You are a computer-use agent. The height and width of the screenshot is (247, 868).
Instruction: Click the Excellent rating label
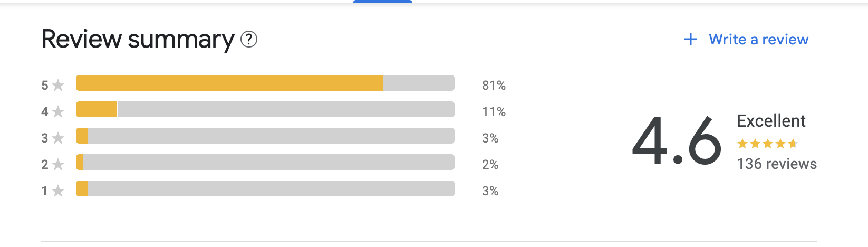[771, 121]
